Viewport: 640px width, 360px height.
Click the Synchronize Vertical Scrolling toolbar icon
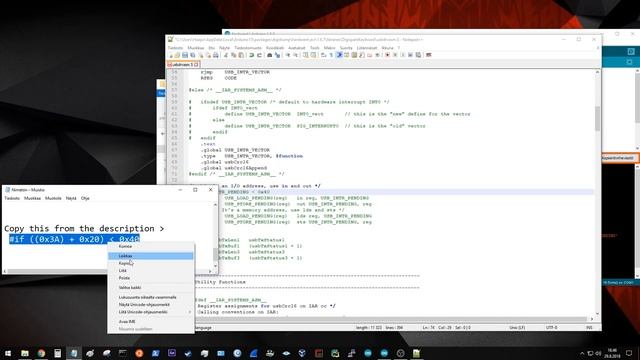point(305,55)
